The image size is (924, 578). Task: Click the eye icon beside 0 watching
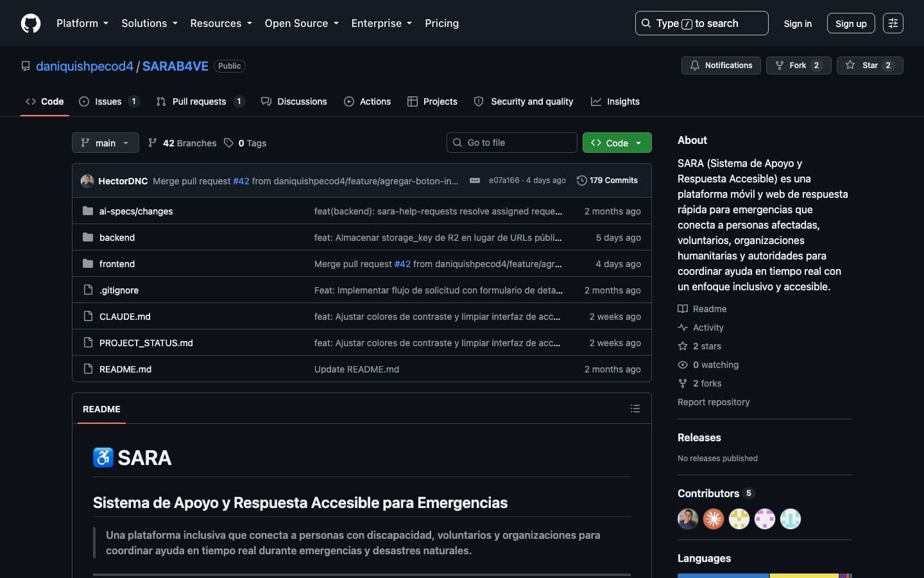pos(683,365)
